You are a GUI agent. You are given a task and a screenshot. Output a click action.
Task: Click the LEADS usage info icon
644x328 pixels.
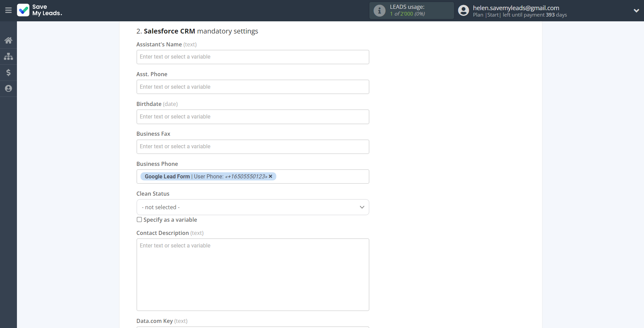379,10
